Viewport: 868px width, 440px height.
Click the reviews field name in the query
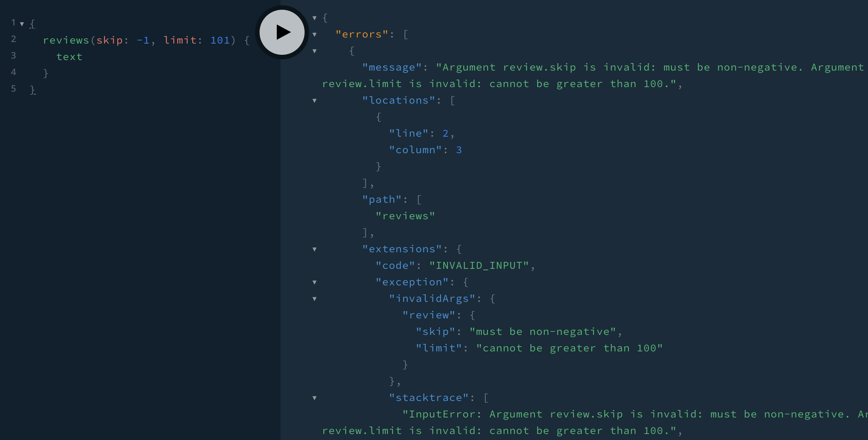[x=66, y=40]
